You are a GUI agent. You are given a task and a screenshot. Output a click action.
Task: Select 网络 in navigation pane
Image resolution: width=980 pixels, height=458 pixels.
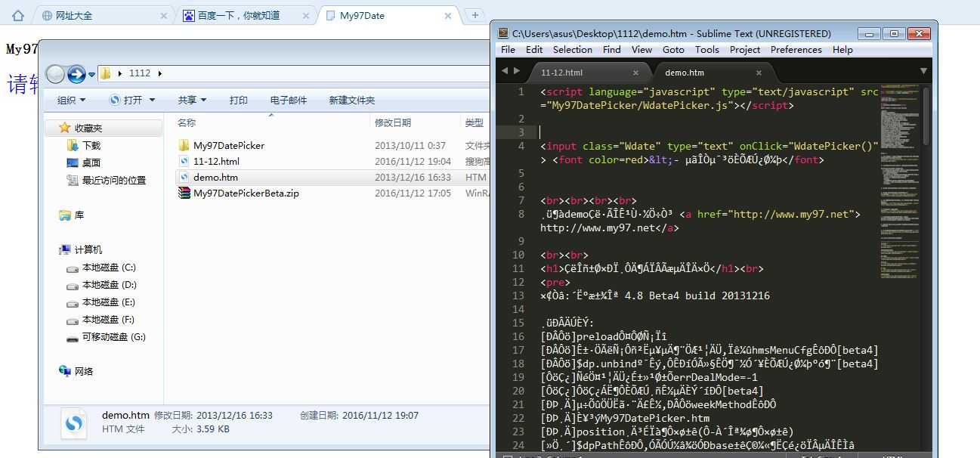(76, 371)
